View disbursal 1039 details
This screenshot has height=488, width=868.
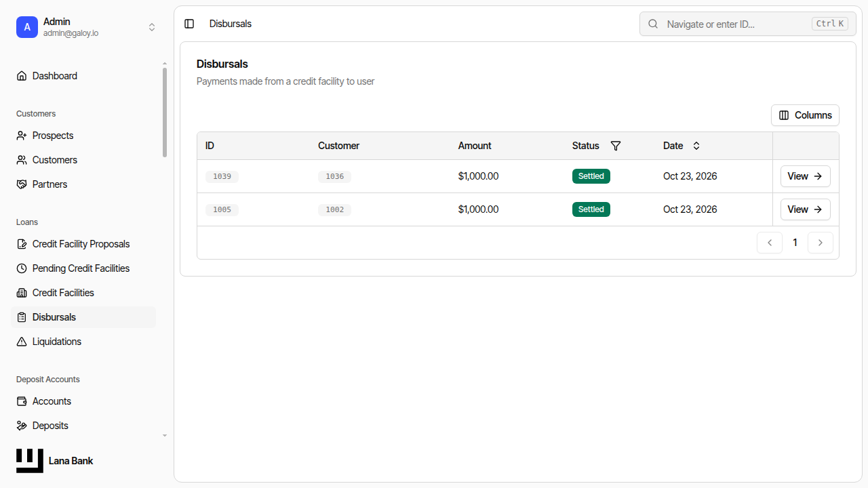[x=805, y=176]
